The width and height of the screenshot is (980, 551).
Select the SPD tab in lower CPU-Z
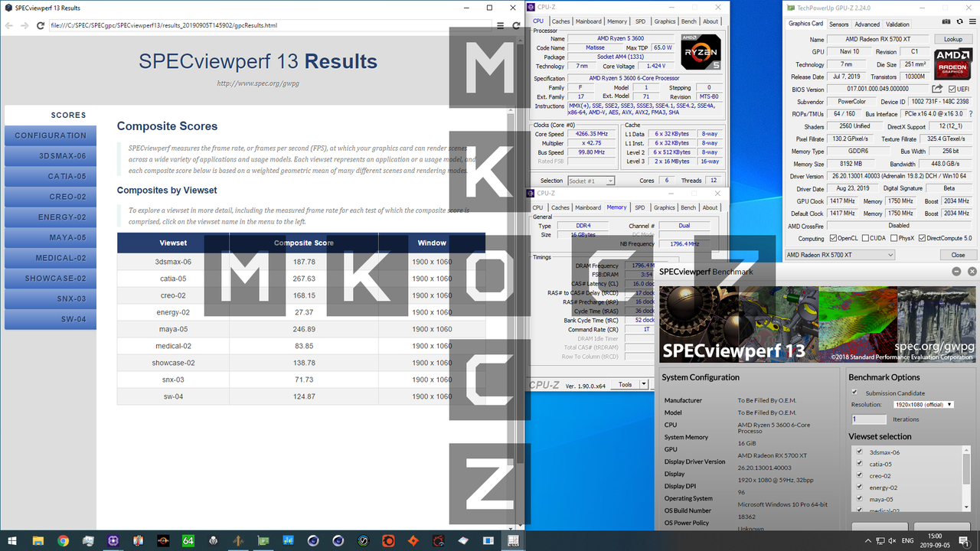tap(640, 207)
